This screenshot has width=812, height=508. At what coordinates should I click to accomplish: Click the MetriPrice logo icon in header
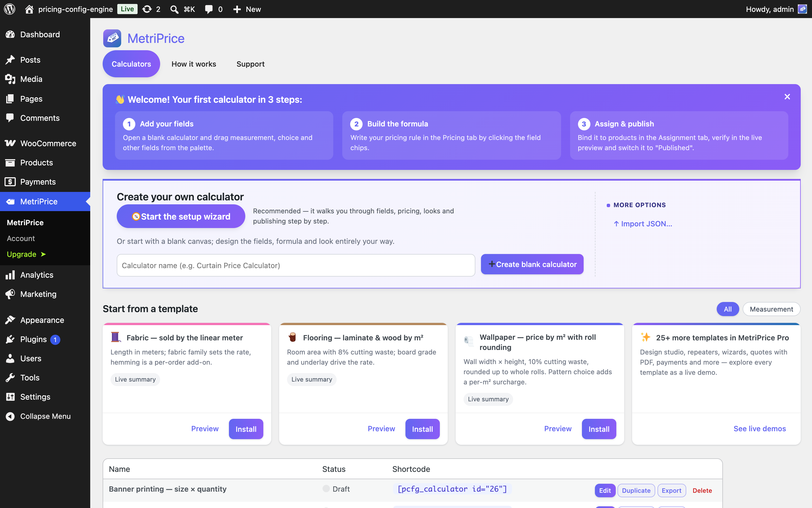[x=112, y=38]
